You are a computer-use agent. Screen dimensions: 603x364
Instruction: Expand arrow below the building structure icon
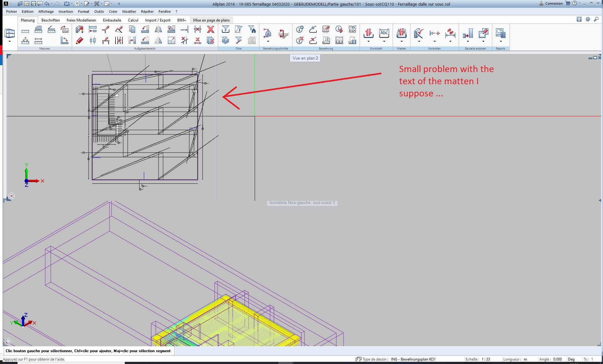10,41
